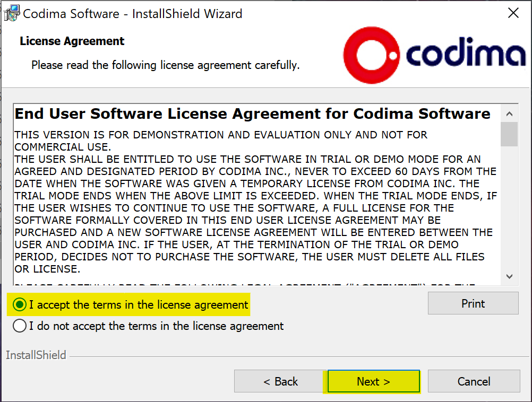This screenshot has width=532, height=402.
Task: Click the InstallShield label near the bottom
Action: coord(36,355)
